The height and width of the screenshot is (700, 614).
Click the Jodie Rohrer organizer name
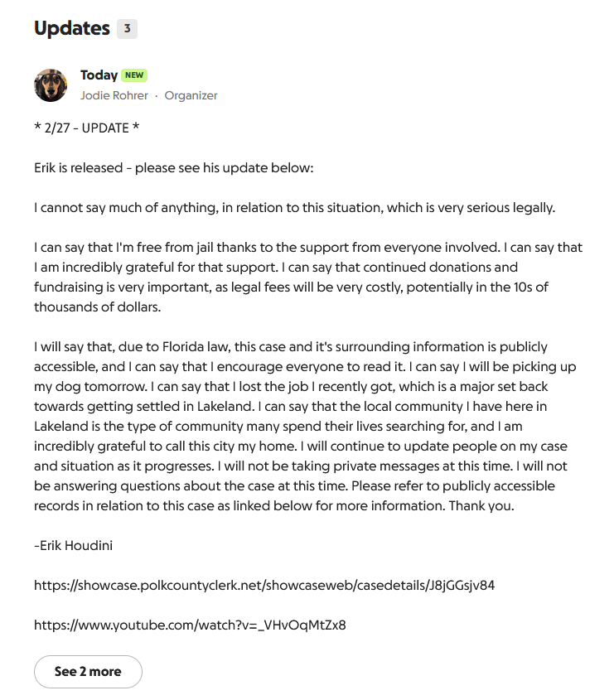(x=114, y=95)
